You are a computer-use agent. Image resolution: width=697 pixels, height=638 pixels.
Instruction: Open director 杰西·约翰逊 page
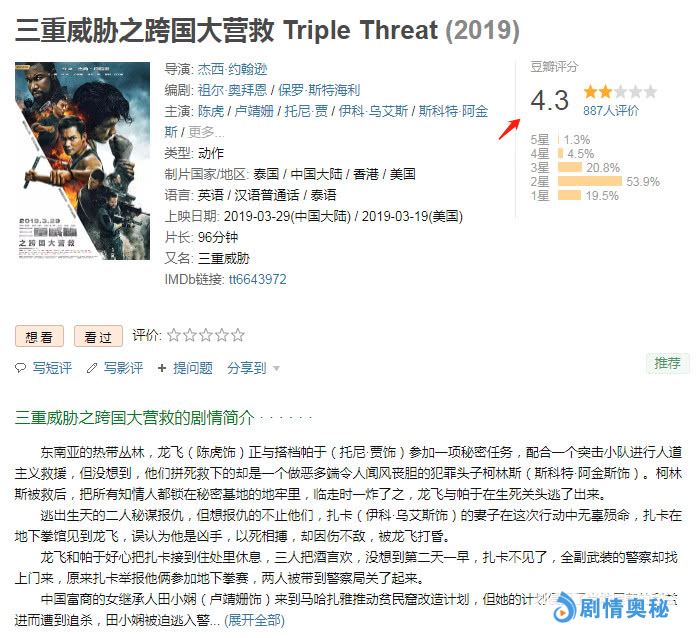232,69
